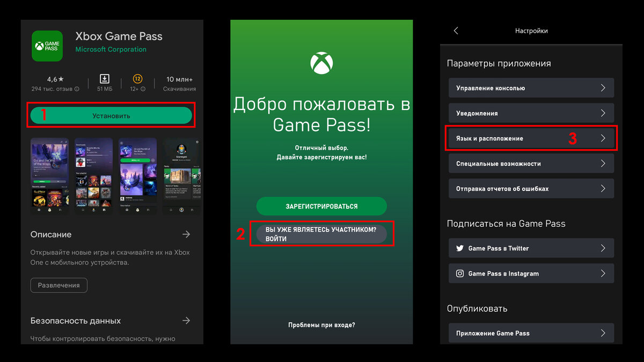This screenshot has height=362, width=644.
Task: Expand Безопасность данных section arrow
Action: [186, 321]
